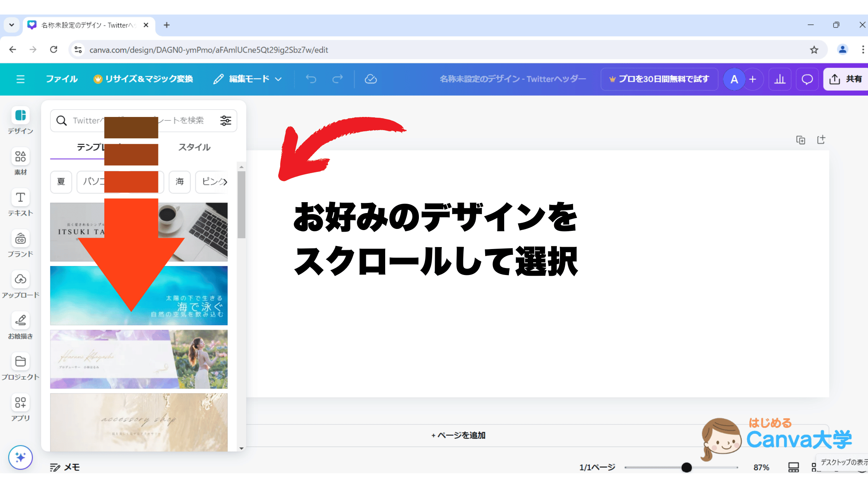This screenshot has height=488, width=868.
Task: Open the 素材 (Elements) panel
Action: [x=20, y=160]
